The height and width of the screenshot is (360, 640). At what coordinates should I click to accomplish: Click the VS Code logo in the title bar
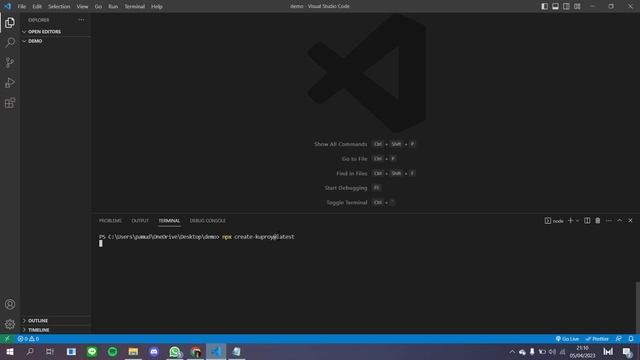(x=7, y=6)
